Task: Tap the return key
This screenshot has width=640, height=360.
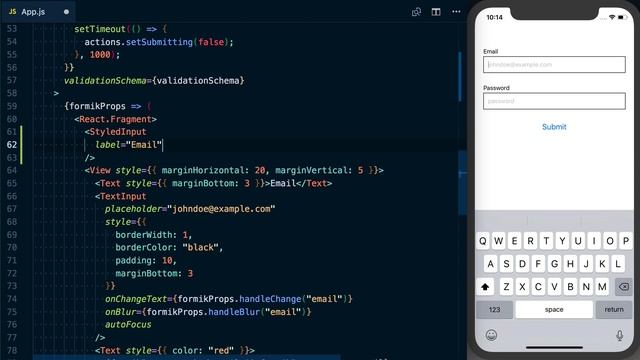Action: [614, 309]
